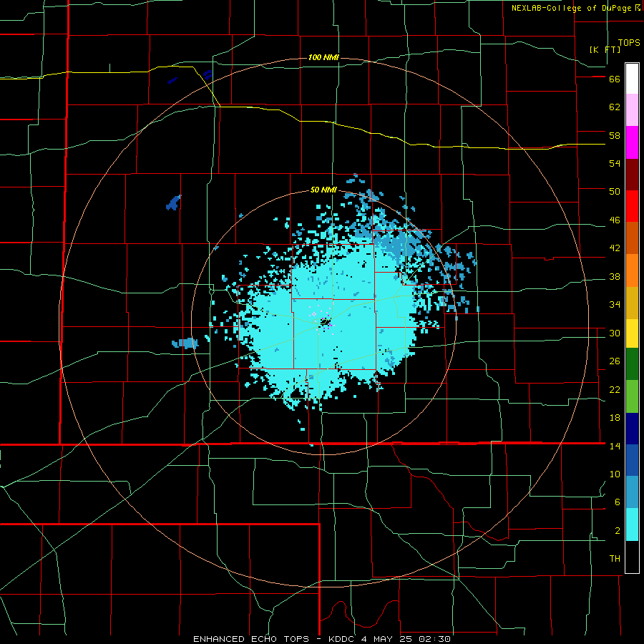
Task: Select the white legend color swatch
Action: (x=632, y=79)
